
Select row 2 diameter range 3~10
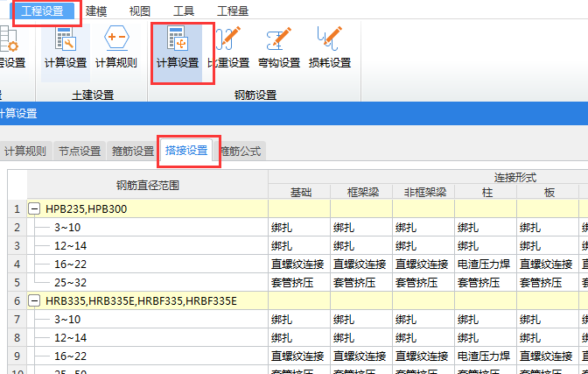pyautogui.click(x=67, y=227)
